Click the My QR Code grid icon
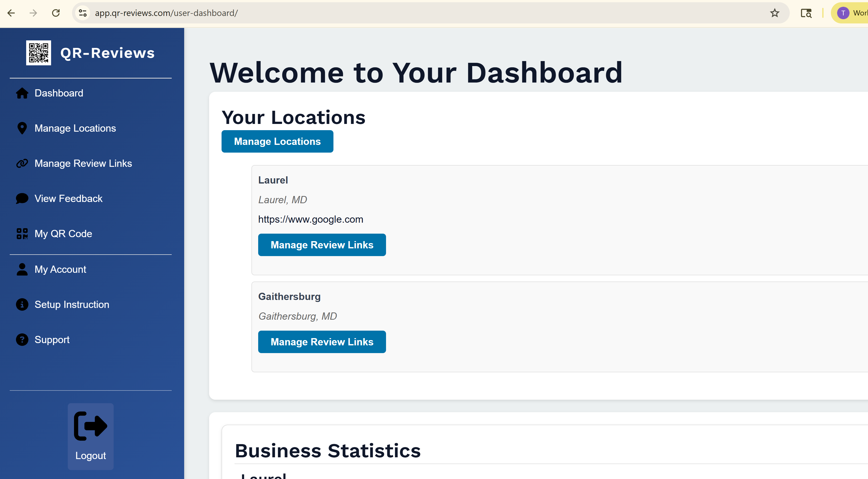The width and height of the screenshot is (868, 479). [x=22, y=234]
